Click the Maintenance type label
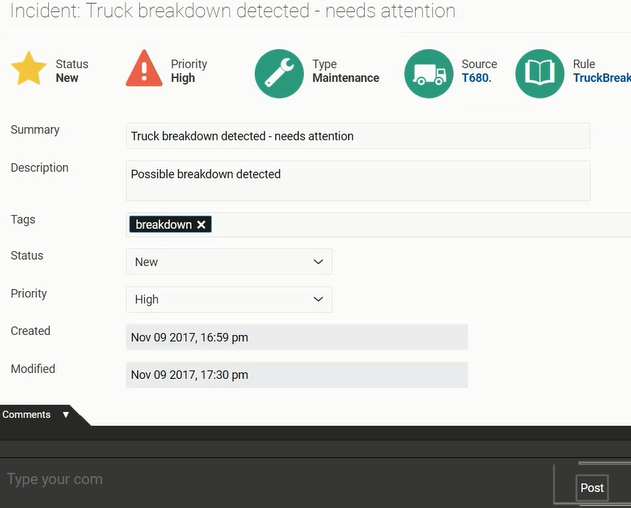The image size is (631, 508). 346,78
